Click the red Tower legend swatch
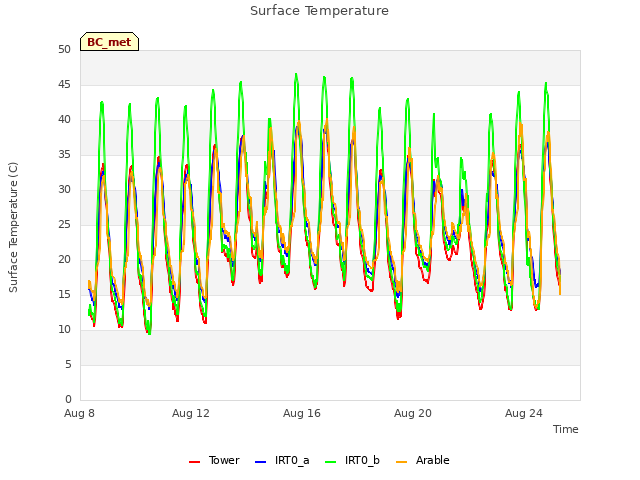 pyautogui.click(x=194, y=462)
